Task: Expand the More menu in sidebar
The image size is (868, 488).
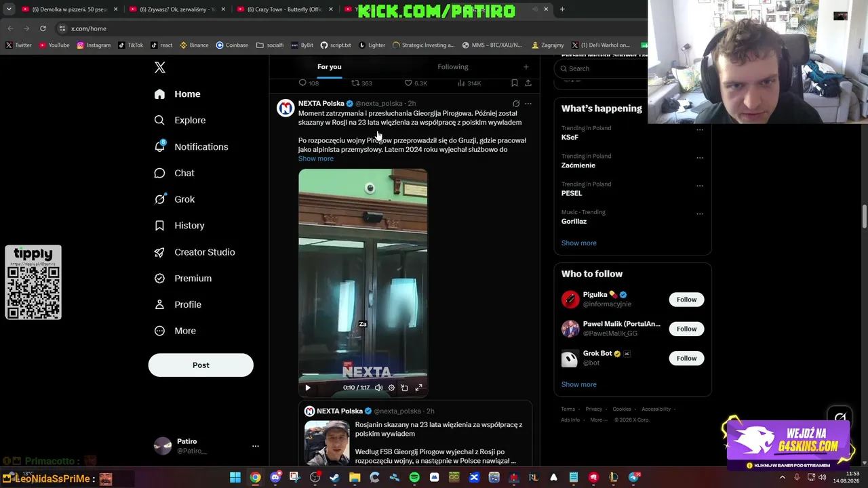Action: (x=174, y=331)
